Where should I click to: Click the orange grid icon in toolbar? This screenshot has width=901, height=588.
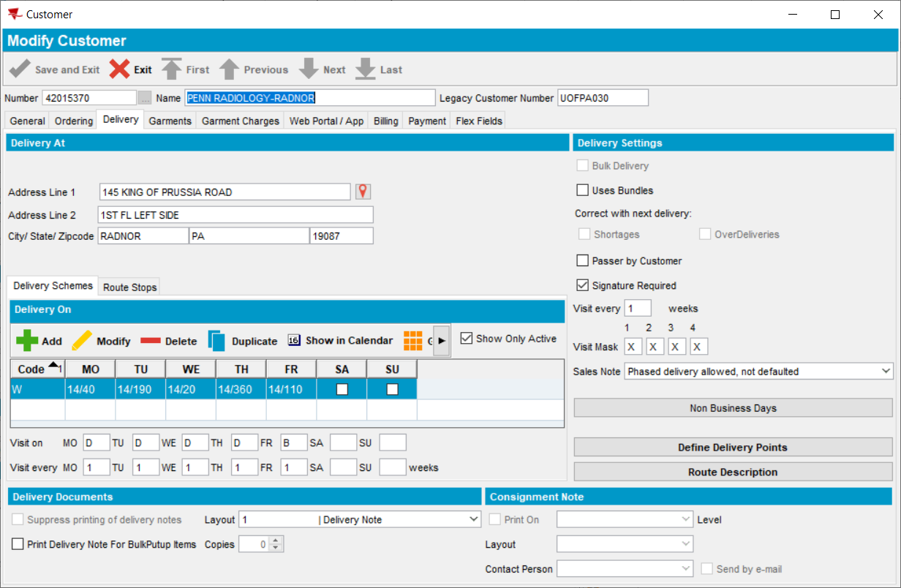(x=413, y=341)
